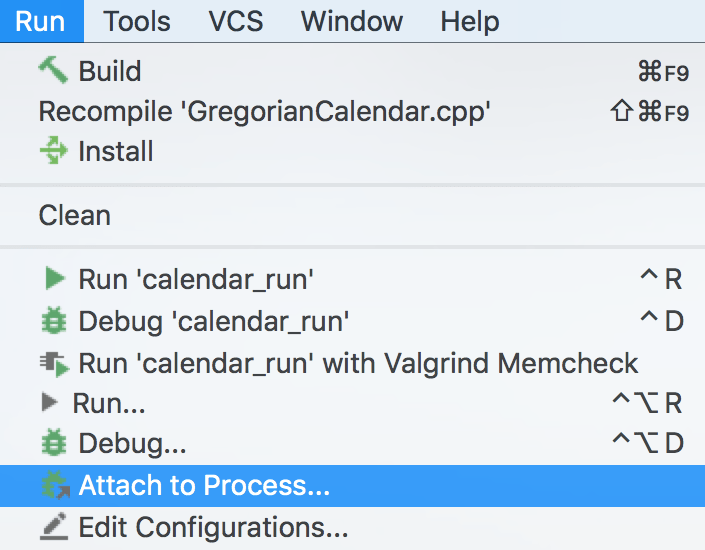Click the Attach to Process bug-arrow icon

55,485
